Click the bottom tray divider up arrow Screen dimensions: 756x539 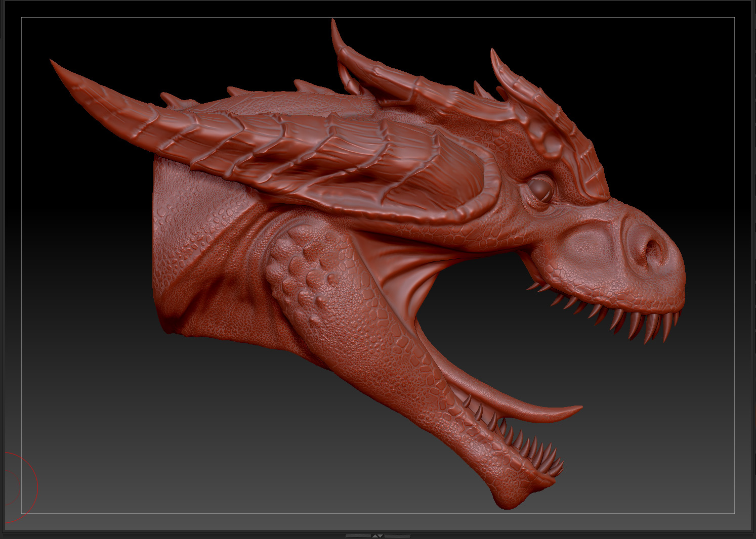coord(375,535)
